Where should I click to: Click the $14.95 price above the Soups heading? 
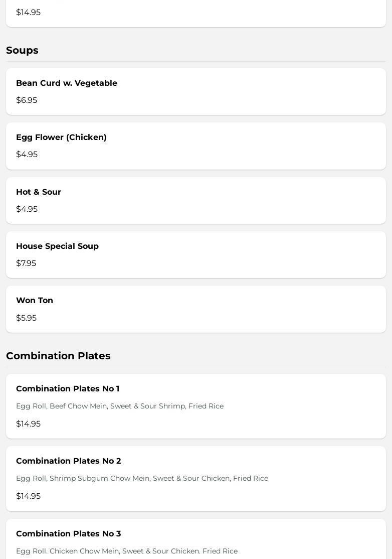(x=28, y=13)
